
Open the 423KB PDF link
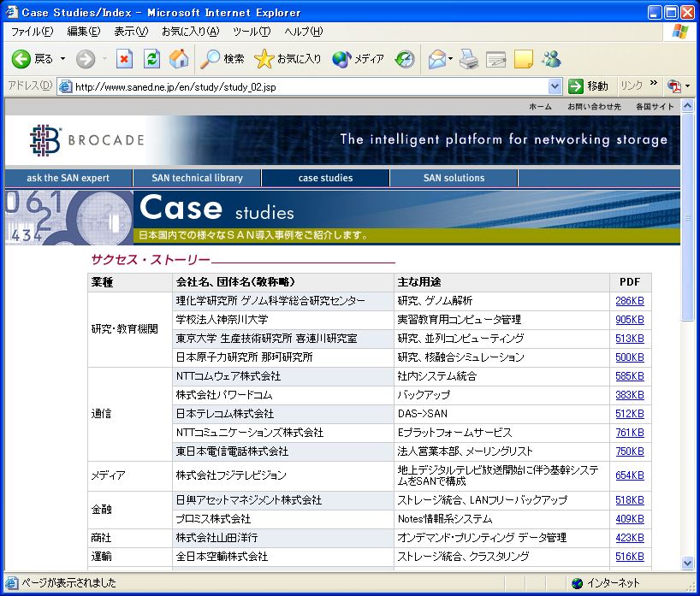pos(630,538)
